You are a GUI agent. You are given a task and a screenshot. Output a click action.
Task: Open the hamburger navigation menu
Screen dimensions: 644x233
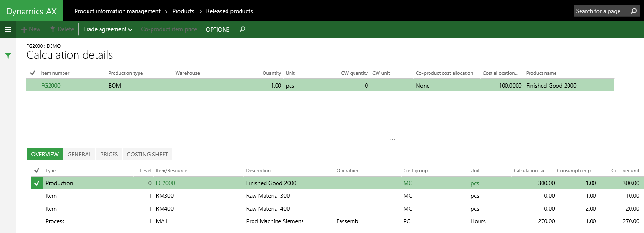click(8, 29)
